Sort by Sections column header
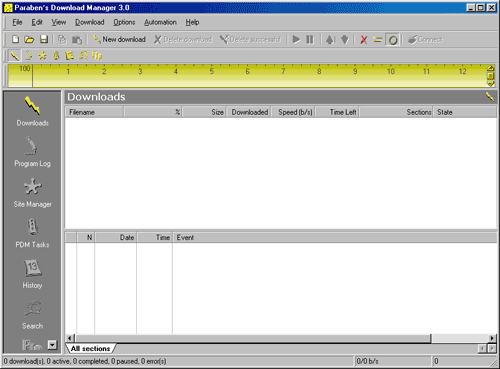500x369 pixels. click(x=396, y=112)
